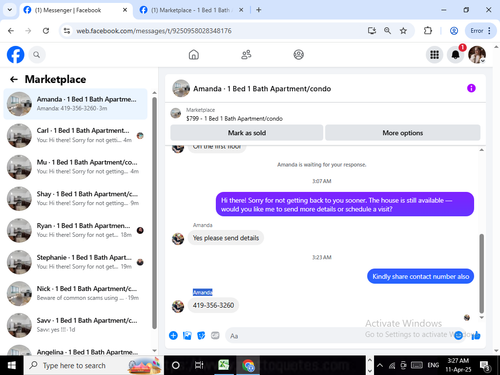Open Ryan conversation in the list
500x375 pixels.
tap(75, 230)
